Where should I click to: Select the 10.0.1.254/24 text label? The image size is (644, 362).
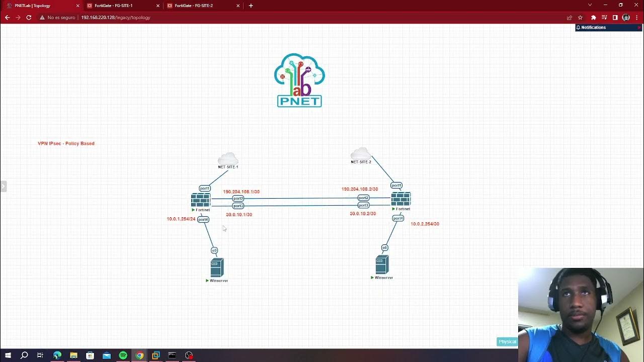(181, 219)
